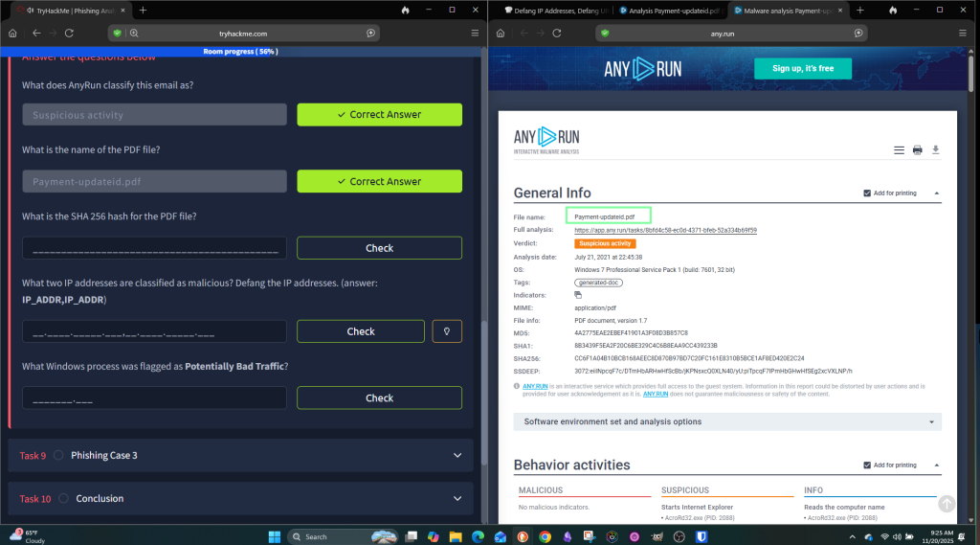Open the tryhackme.com browser's home icon

13,33
